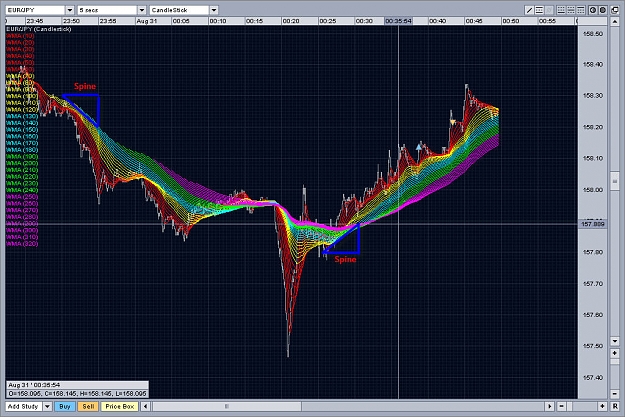Screen dimensions: 625x417
Task: Zoom out price scale with right-side minus button
Action: [x=615, y=393]
